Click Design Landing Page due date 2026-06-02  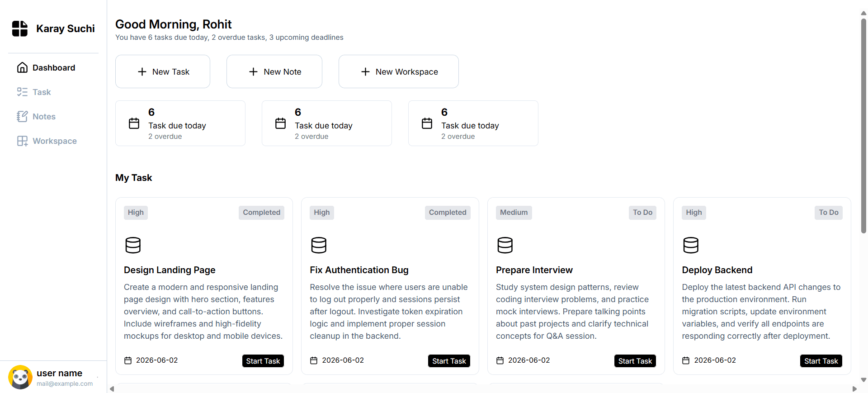pyautogui.click(x=157, y=360)
